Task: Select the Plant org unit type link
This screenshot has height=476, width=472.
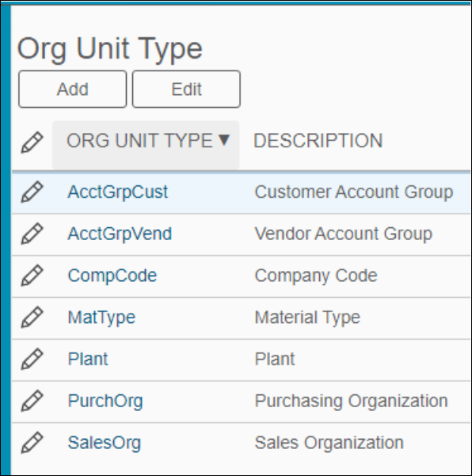Action: click(x=88, y=359)
